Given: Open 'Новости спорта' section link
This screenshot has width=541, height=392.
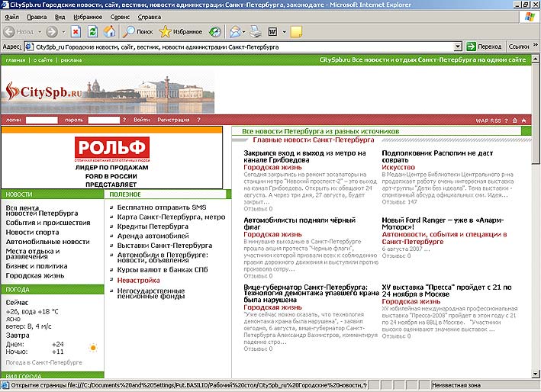Looking at the screenshot, I should pyautogui.click(x=33, y=233).
